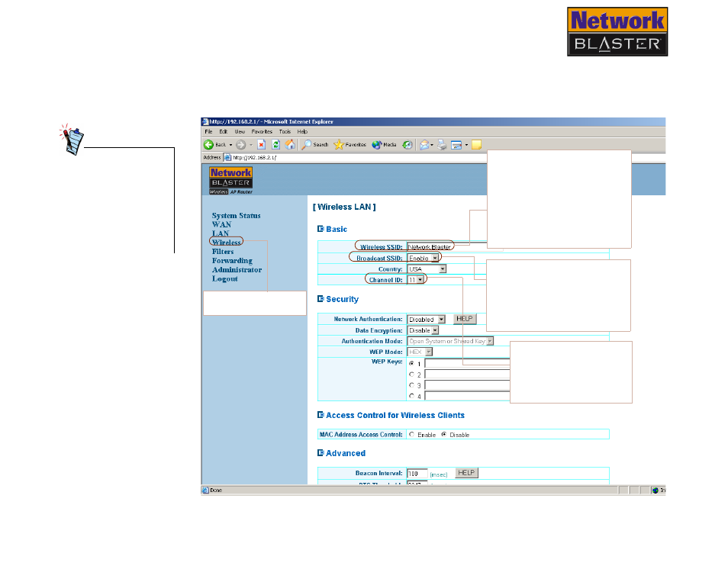Image resolution: width=728 pixels, height=566 pixels.
Task: Click the page icon in Address bar
Action: (x=227, y=158)
